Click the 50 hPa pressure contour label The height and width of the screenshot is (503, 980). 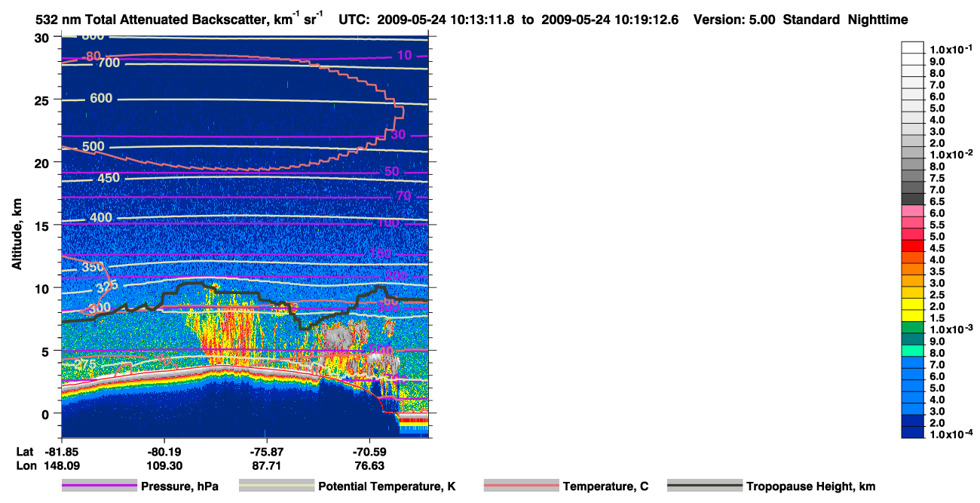pyautogui.click(x=392, y=172)
